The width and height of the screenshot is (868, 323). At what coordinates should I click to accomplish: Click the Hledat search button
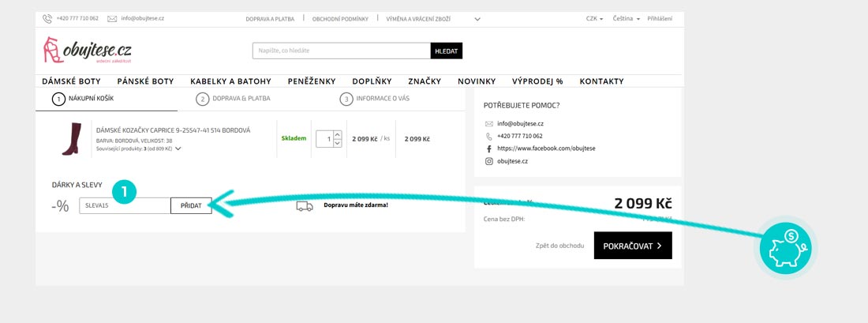tap(447, 51)
